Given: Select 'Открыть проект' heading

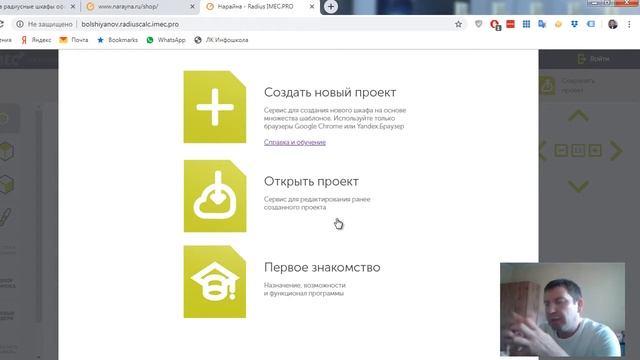Looking at the screenshot, I should click(x=311, y=181).
